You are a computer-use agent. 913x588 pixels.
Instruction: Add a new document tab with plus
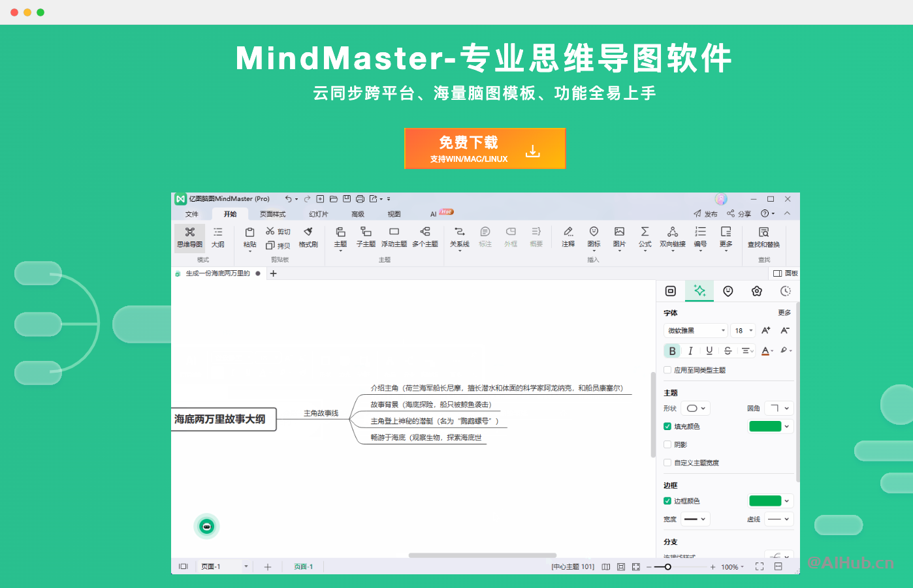point(274,273)
